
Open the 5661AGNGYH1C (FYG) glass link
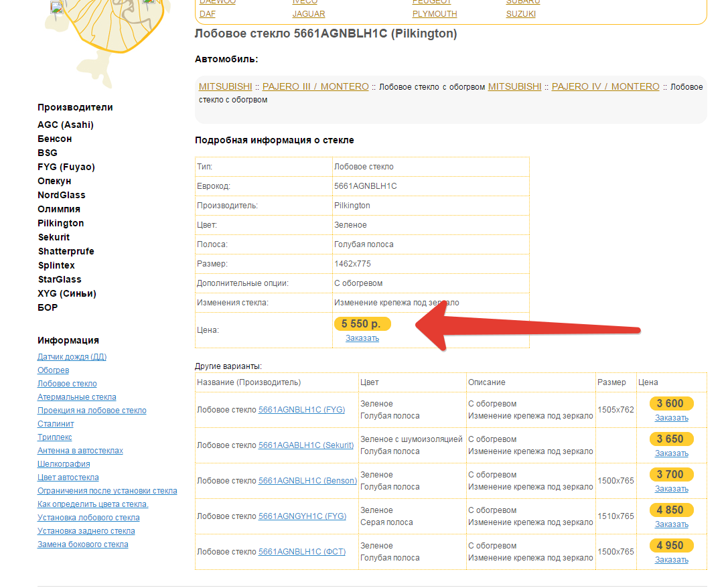point(302,516)
